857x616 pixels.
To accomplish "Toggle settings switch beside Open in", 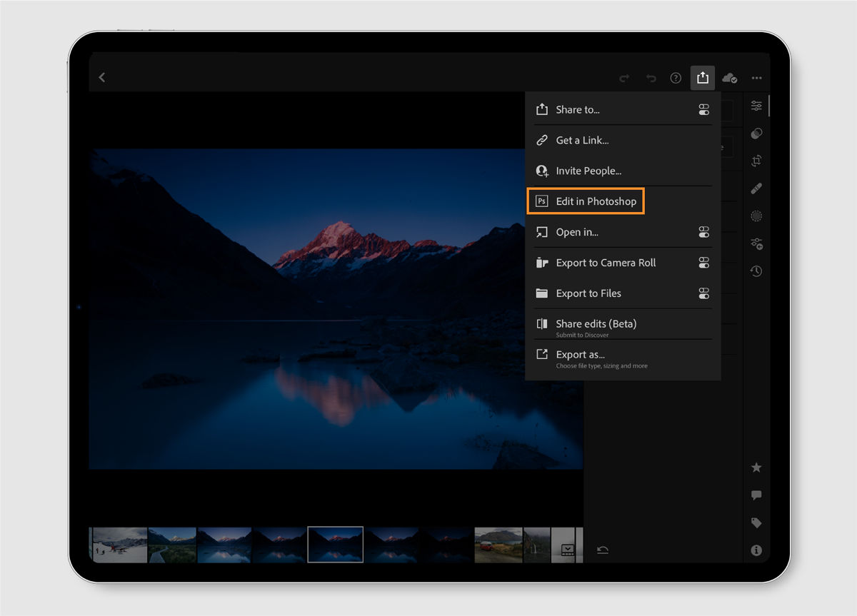I will (x=704, y=232).
